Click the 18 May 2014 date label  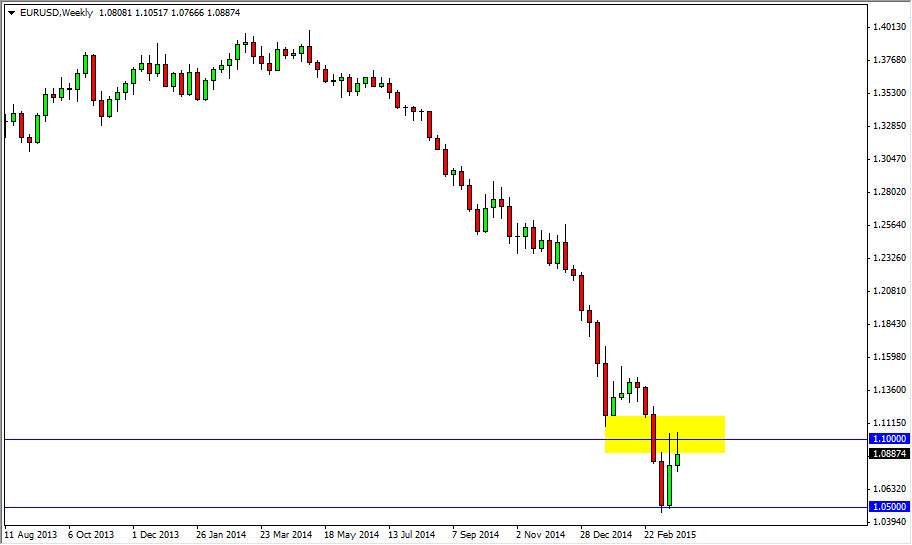coord(351,535)
